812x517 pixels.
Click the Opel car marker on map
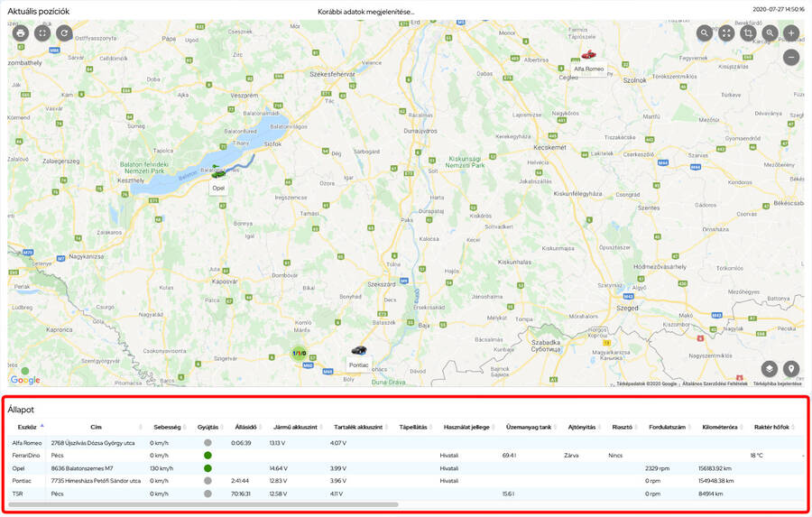[217, 171]
